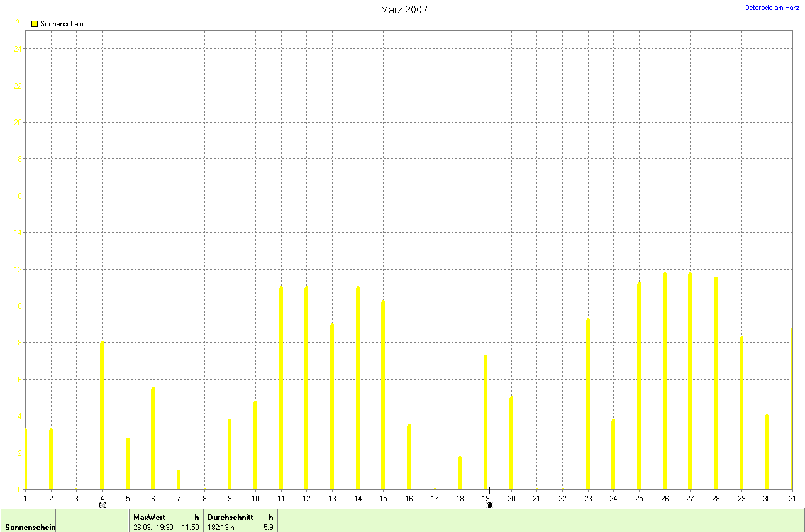The height and width of the screenshot is (532, 805).
Task: Open the Osterode am Harz link
Action: click(x=772, y=8)
